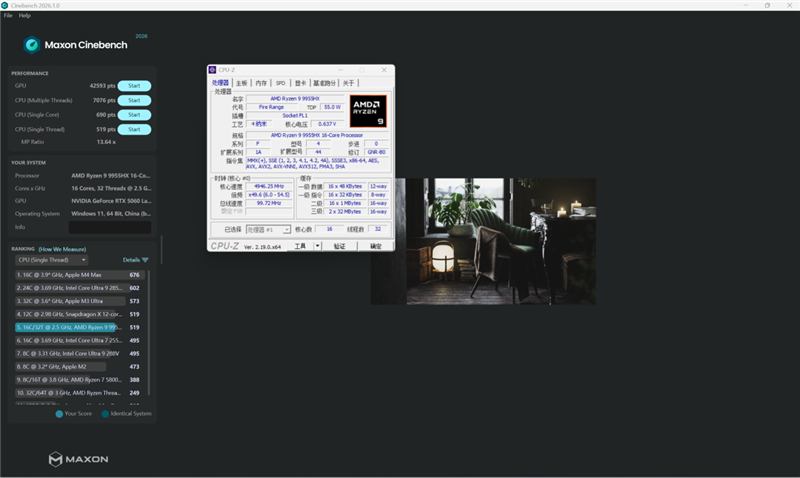The width and height of the screenshot is (800, 478).
Task: Click the MP Ratio value 13.64 x
Action: [106, 142]
